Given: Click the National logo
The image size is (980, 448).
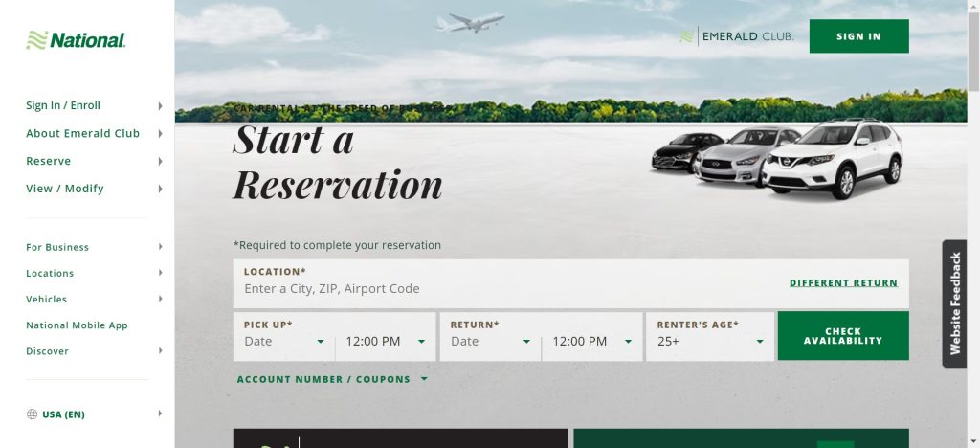Looking at the screenshot, I should [x=77, y=40].
